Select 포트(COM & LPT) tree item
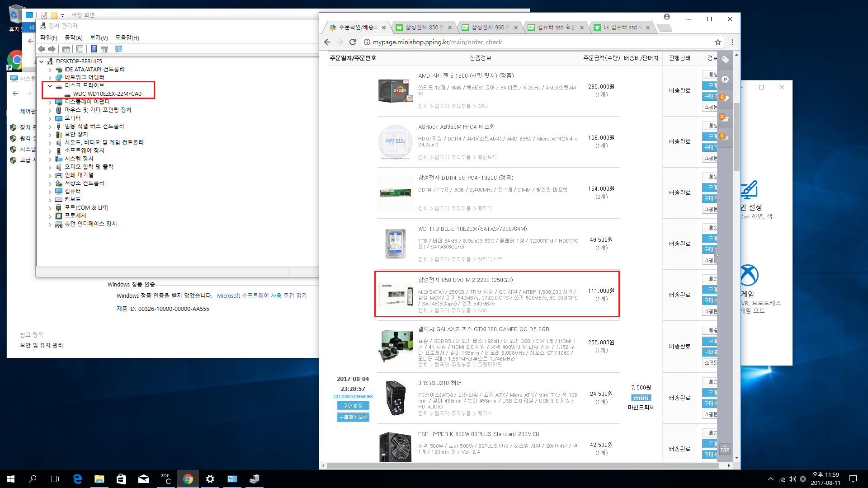Image resolution: width=868 pixels, height=488 pixels. coord(86,208)
